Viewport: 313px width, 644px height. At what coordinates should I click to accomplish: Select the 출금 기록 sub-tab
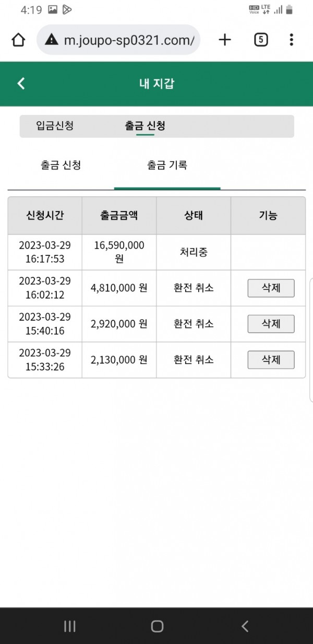point(167,166)
